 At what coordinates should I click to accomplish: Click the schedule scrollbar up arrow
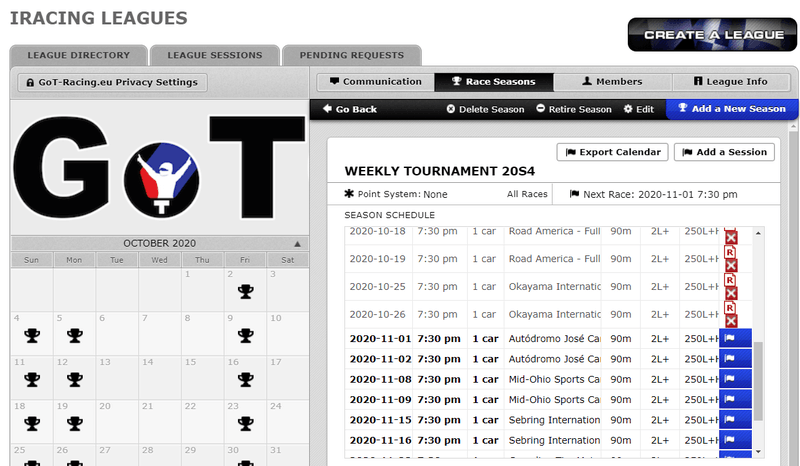pyautogui.click(x=758, y=233)
